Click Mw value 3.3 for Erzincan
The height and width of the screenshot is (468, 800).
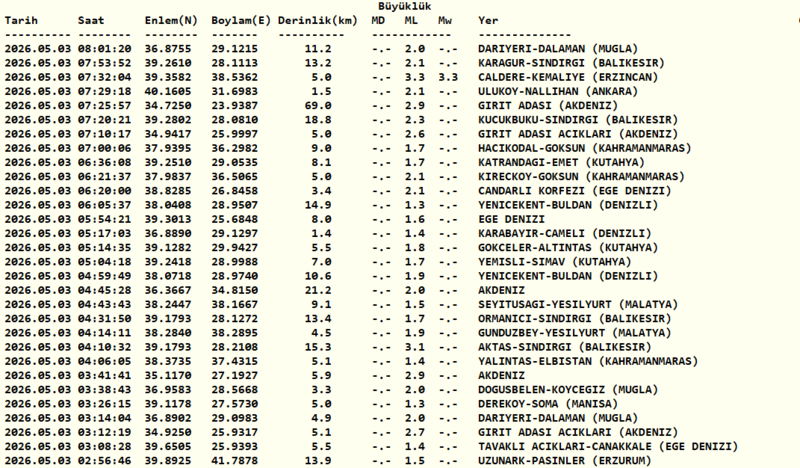coord(447,78)
